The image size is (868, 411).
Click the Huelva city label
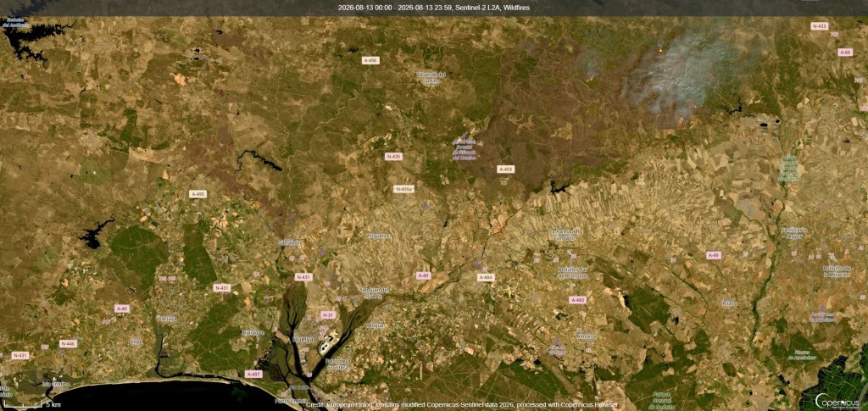click(303, 339)
